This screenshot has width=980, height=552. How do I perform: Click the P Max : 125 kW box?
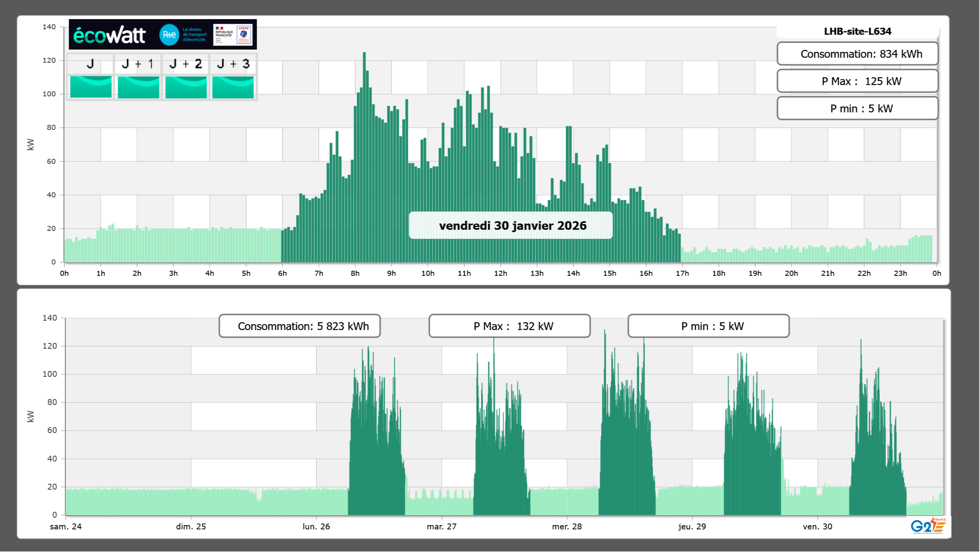tap(857, 81)
